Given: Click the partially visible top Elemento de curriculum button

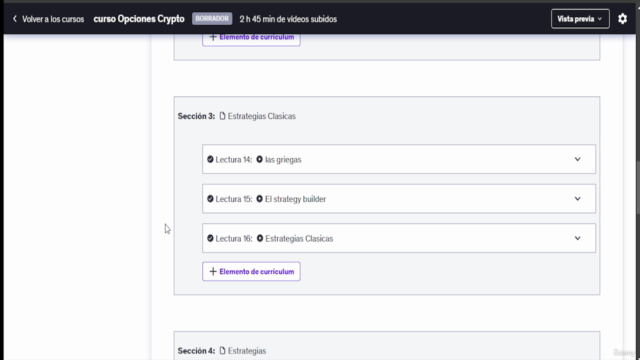Looking at the screenshot, I should tap(251, 40).
